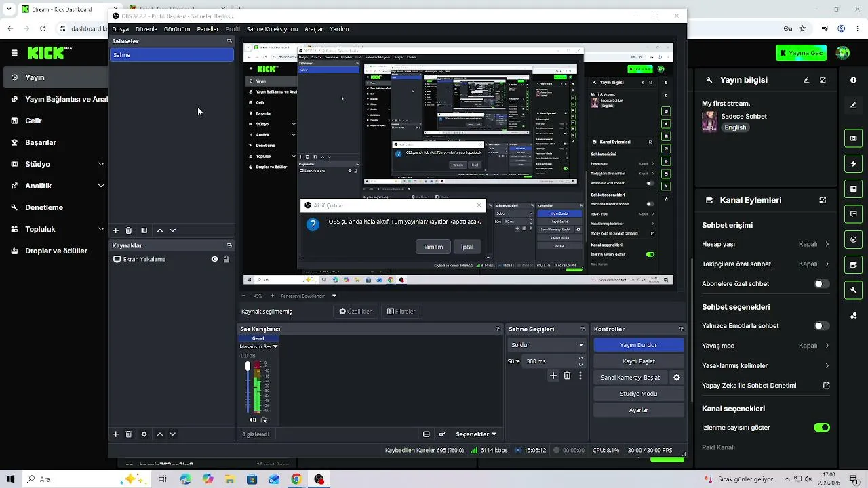Move scene up in Sahneler panel
The image size is (868, 488).
(x=160, y=230)
